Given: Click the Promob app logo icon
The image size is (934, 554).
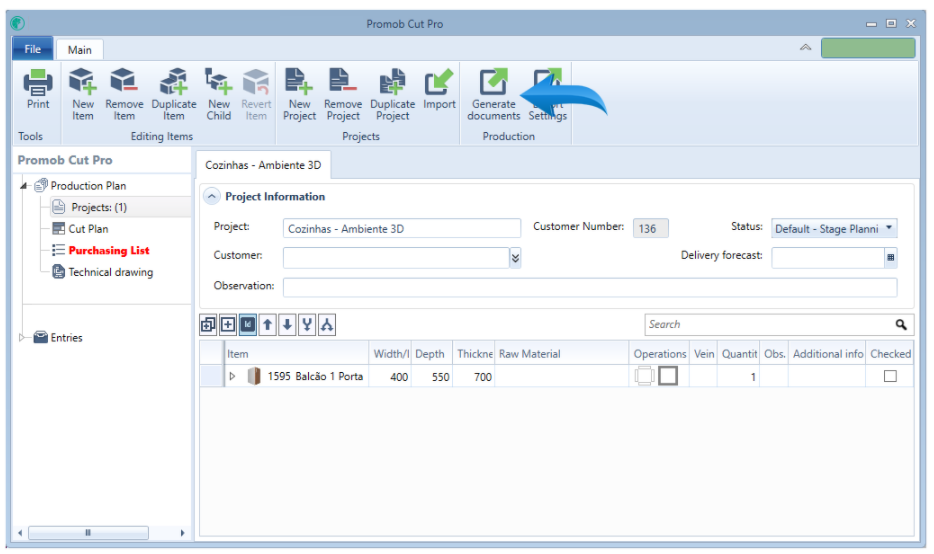Looking at the screenshot, I should coord(18,23).
